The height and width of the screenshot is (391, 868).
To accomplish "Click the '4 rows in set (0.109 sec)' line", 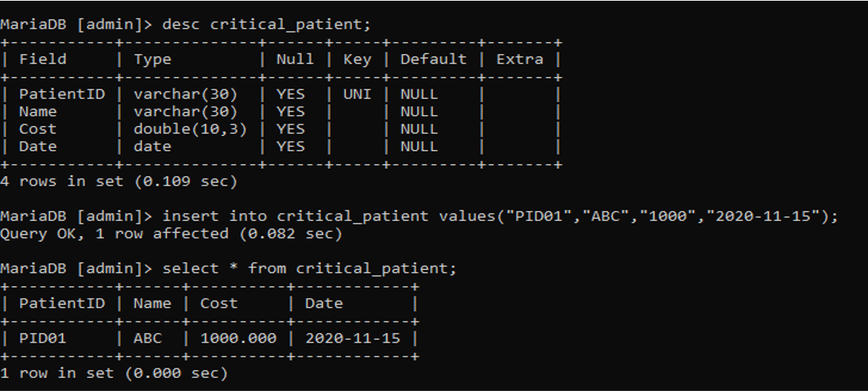I will pyautogui.click(x=119, y=182).
